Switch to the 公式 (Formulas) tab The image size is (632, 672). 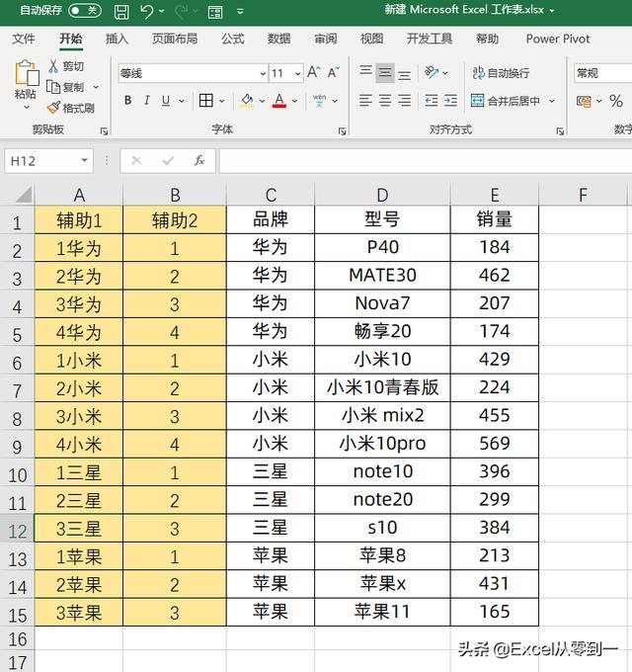tap(233, 39)
